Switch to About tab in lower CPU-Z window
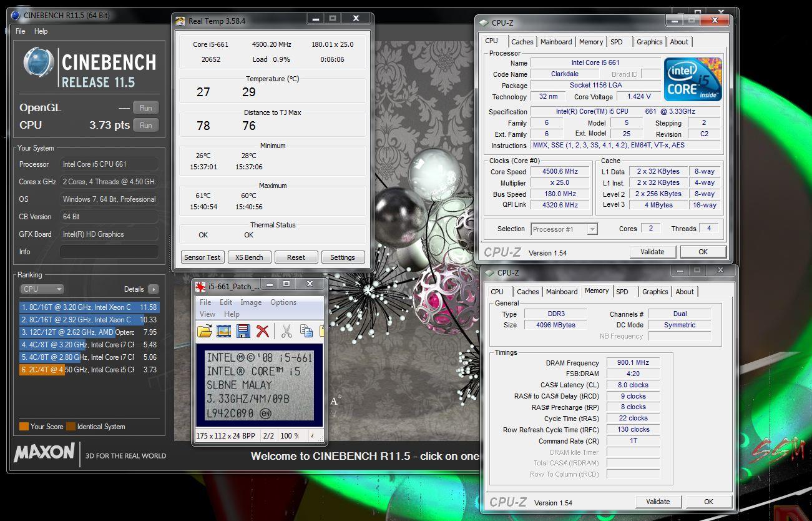This screenshot has height=521, width=812. [685, 292]
